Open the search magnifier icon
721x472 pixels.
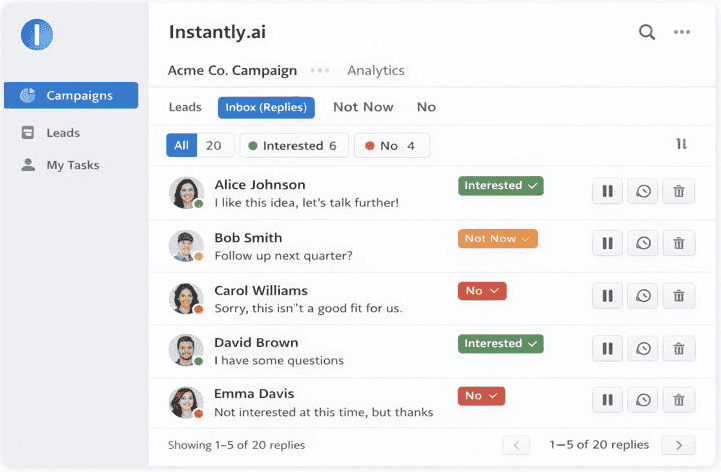pos(647,32)
